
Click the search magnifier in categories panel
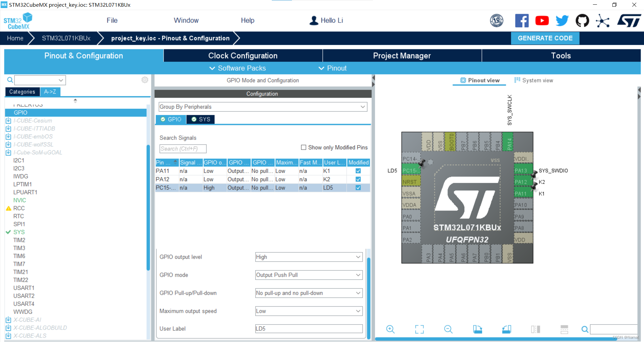pyautogui.click(x=10, y=80)
